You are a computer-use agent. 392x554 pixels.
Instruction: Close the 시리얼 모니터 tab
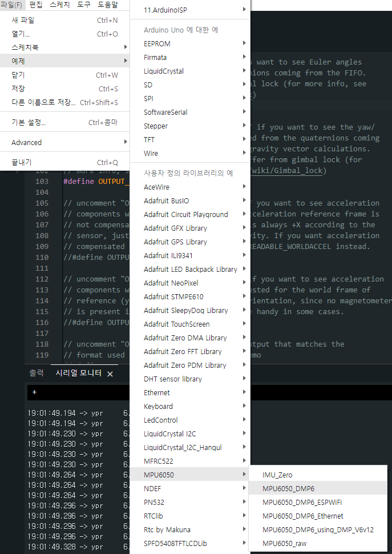tap(110, 374)
